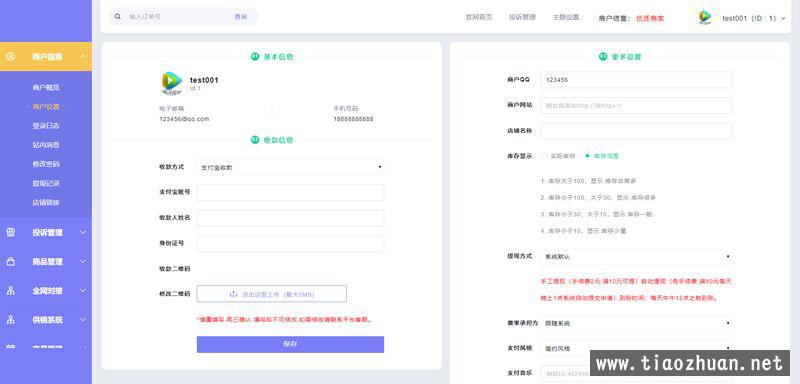Click the test001 profile avatar in 基本信息

[x=172, y=83]
